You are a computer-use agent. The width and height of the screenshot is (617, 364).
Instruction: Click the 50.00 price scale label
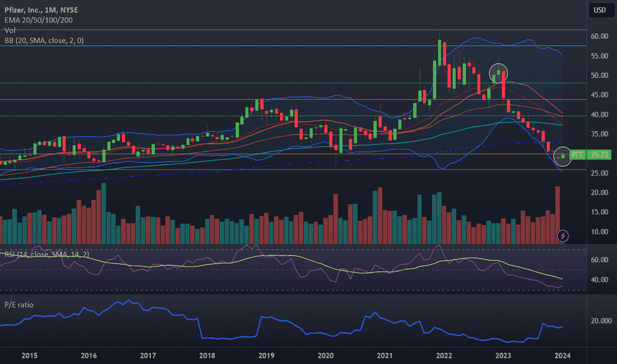(x=599, y=75)
